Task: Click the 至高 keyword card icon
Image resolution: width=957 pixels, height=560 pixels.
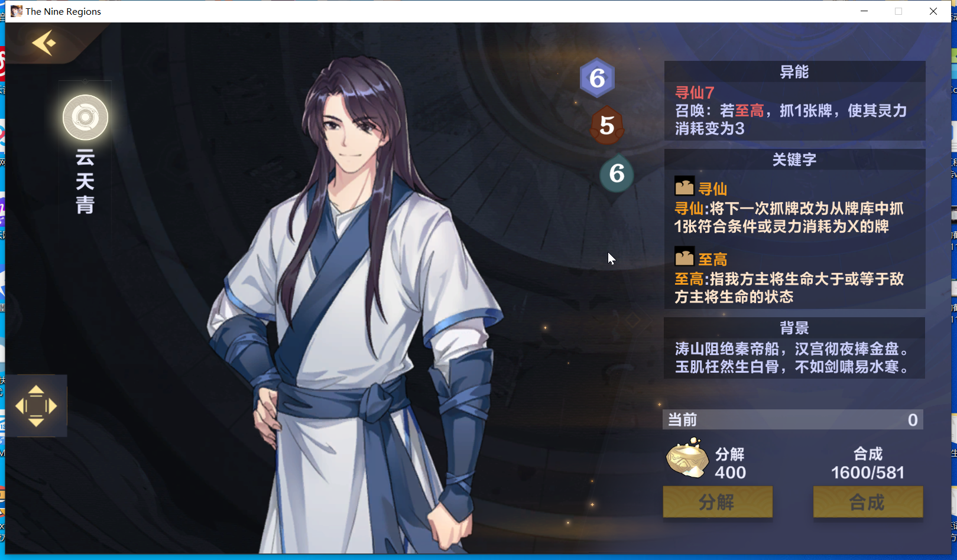Action: (685, 256)
